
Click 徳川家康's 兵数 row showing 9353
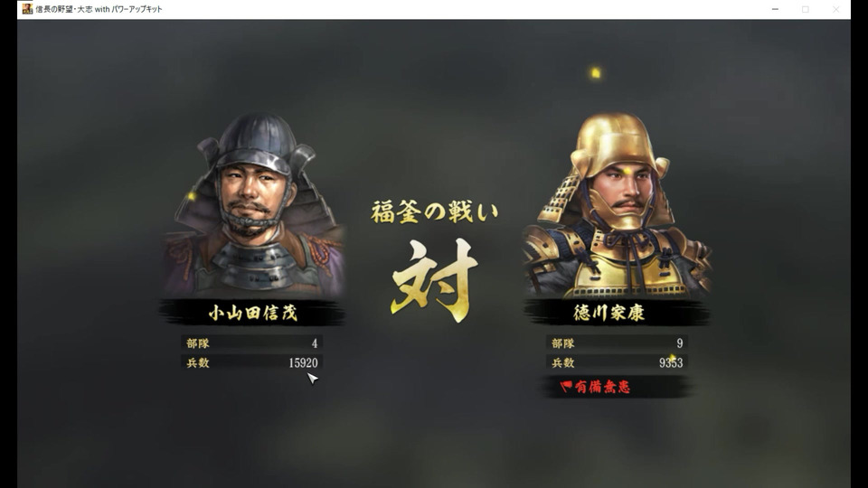[x=617, y=363]
